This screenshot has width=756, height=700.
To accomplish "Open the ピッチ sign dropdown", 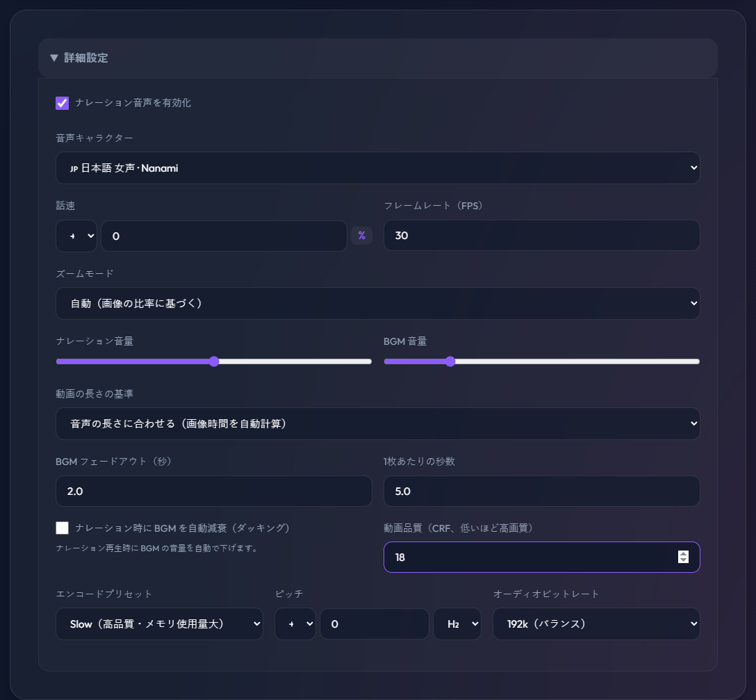I will pyautogui.click(x=295, y=624).
